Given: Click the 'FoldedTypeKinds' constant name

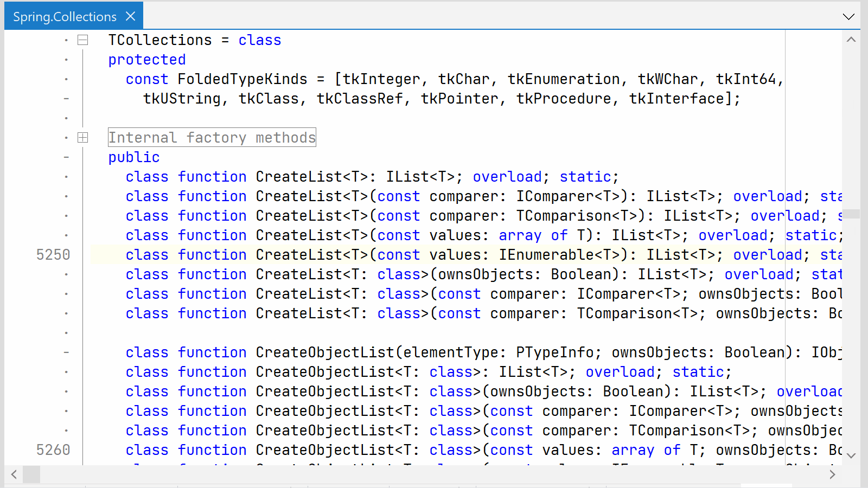Looking at the screenshot, I should tap(242, 79).
